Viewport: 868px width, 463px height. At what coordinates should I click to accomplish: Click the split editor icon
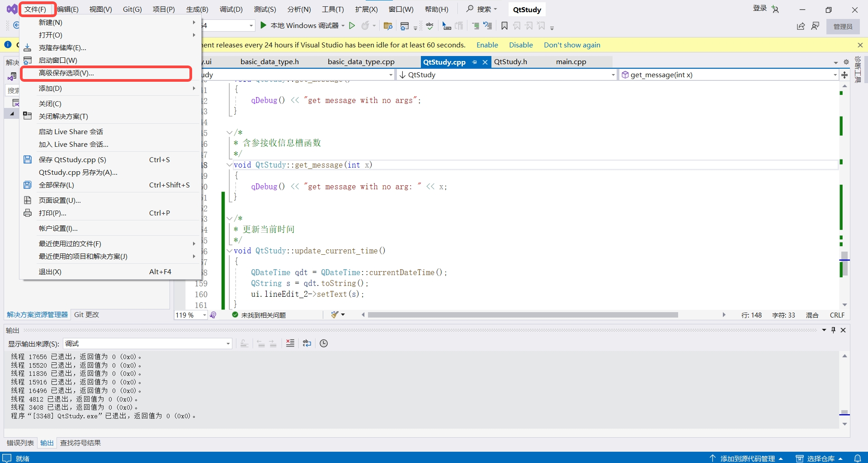point(844,75)
